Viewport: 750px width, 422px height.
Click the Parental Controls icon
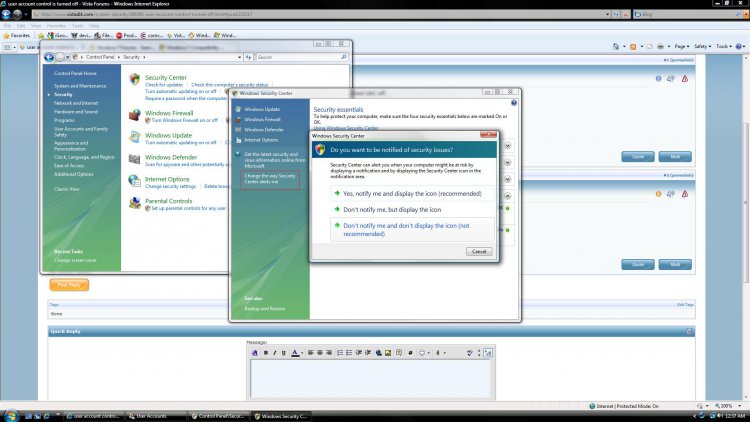coord(134,203)
